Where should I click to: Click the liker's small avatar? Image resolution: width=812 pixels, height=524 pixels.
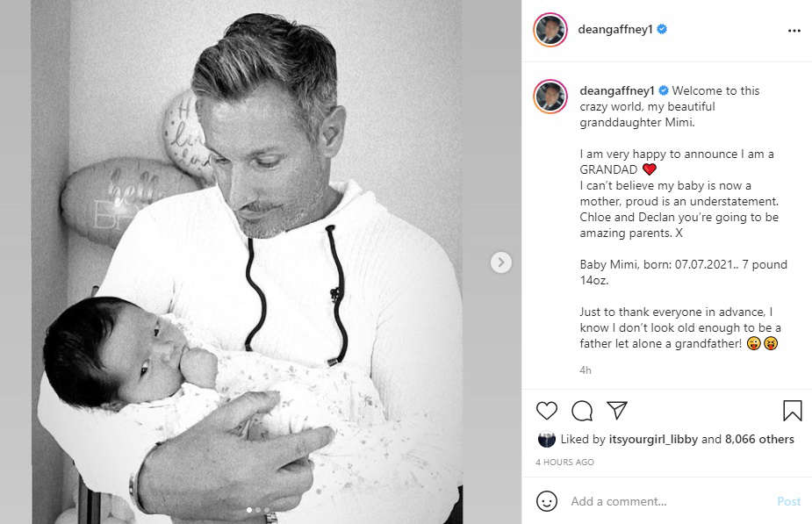click(546, 440)
